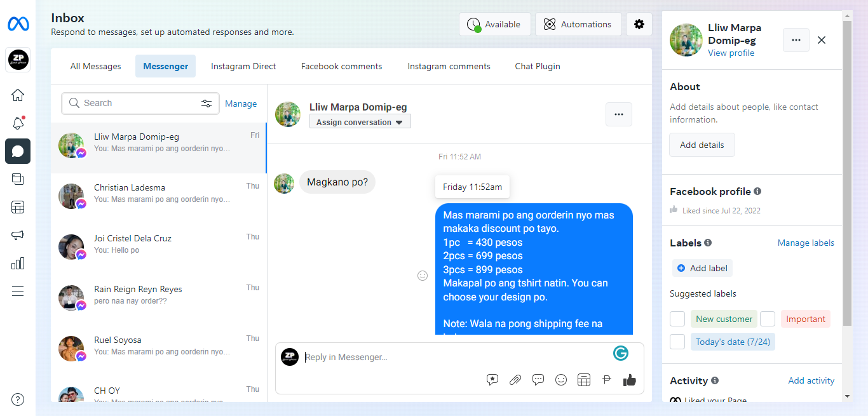The image size is (868, 416).
Task: Open CH OY conversation
Action: tap(159, 390)
